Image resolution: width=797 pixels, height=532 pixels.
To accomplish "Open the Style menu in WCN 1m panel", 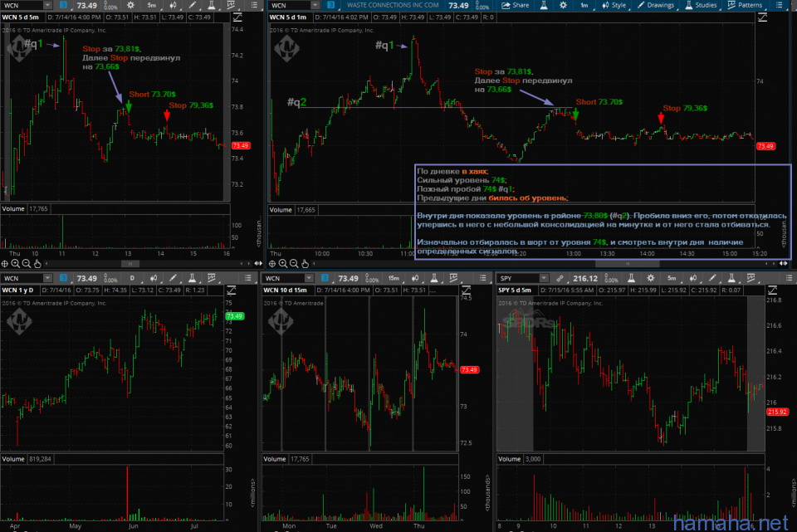I will tap(614, 5).
